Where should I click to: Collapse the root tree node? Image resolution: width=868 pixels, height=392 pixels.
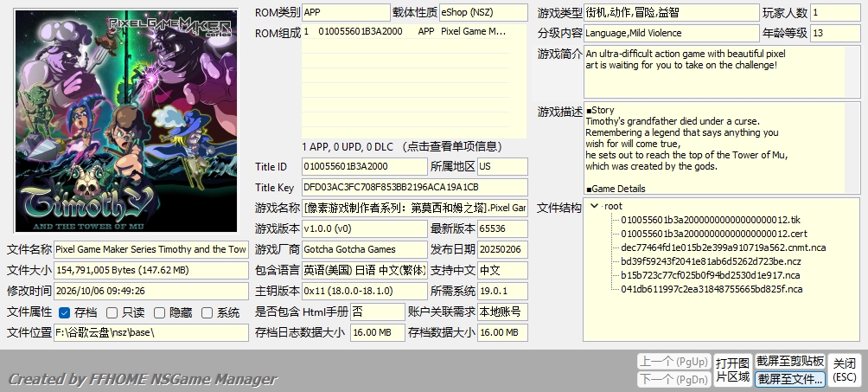pos(595,206)
